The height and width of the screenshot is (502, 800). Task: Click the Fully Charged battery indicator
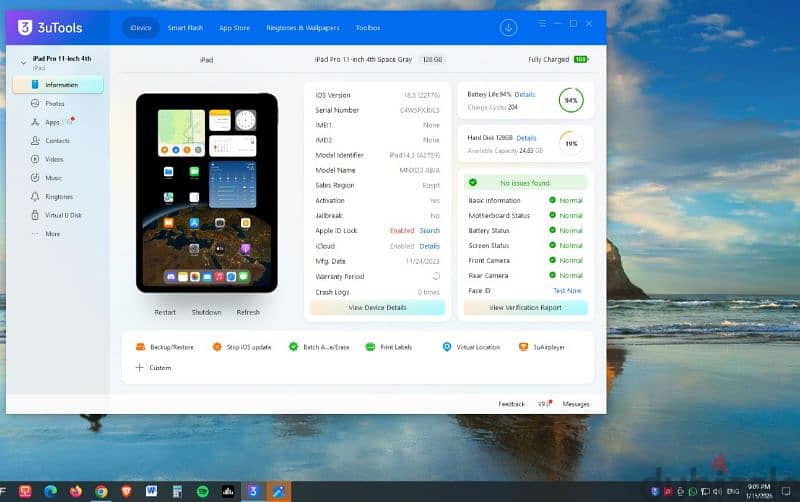[x=558, y=60]
